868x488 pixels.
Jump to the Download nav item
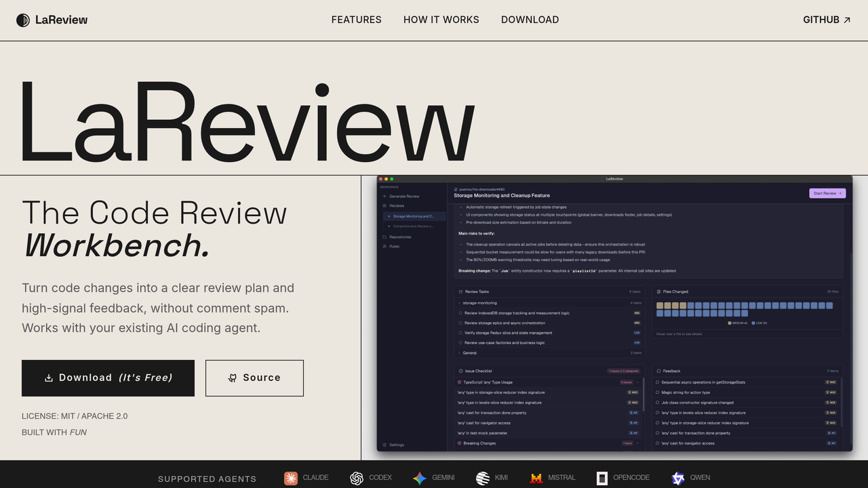[530, 20]
